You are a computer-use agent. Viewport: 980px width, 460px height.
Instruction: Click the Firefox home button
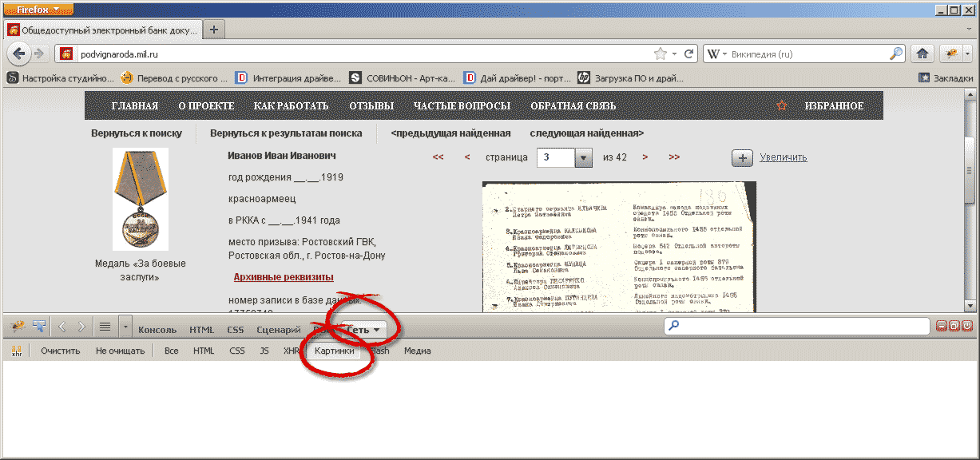pos(922,54)
